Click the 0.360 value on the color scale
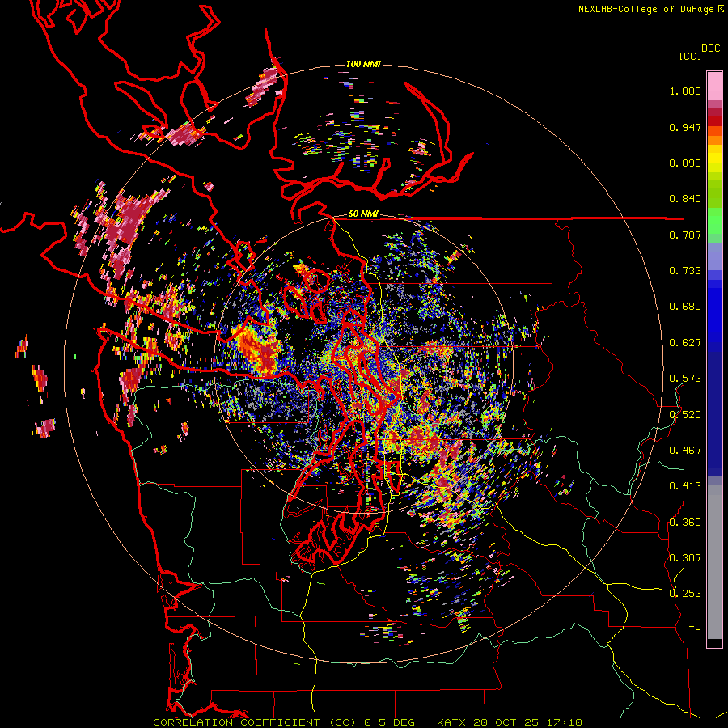The image size is (728, 728). tap(685, 523)
